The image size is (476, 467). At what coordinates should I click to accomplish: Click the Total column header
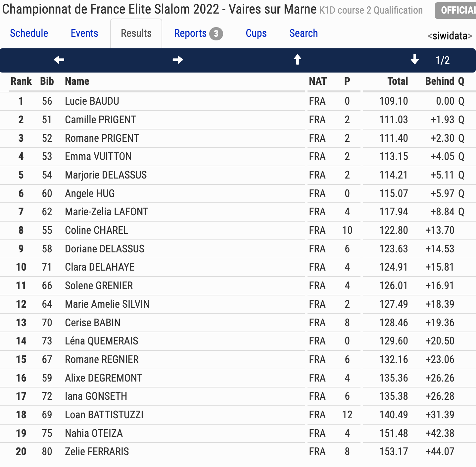click(x=398, y=81)
